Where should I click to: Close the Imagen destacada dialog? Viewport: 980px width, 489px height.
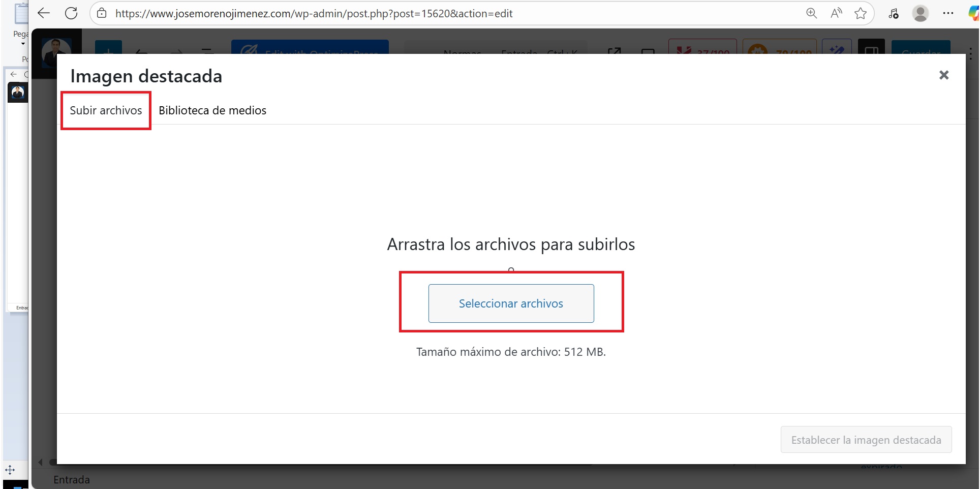[944, 75]
